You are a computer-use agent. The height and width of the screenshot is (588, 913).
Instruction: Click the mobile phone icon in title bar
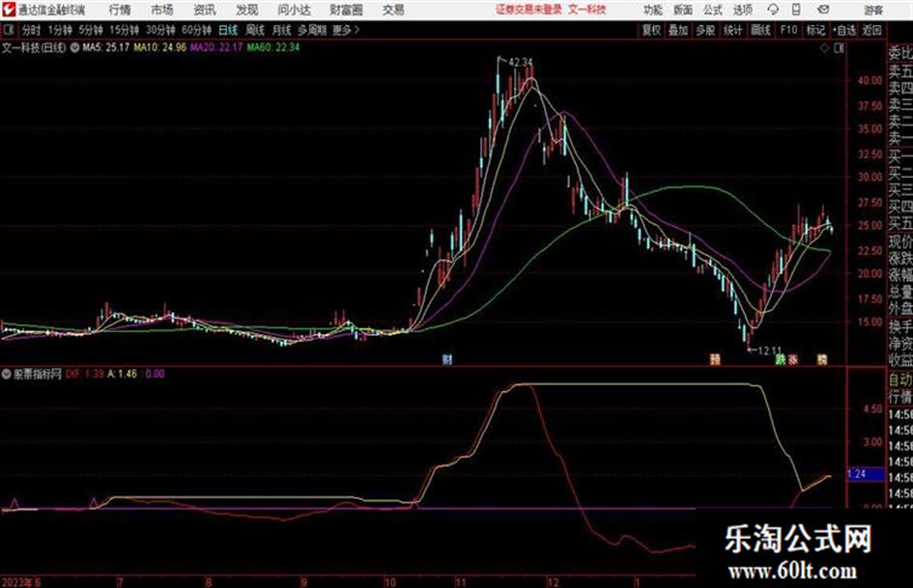pos(796,10)
